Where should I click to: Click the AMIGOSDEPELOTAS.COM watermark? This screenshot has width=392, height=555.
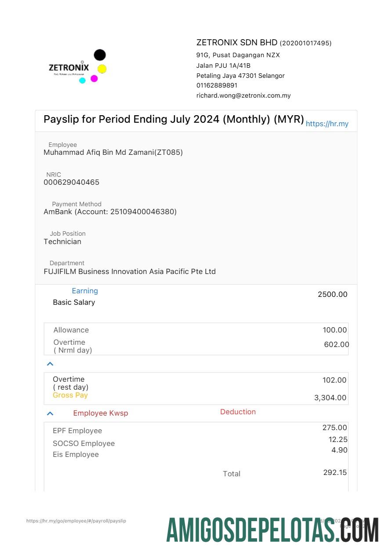click(272, 530)
